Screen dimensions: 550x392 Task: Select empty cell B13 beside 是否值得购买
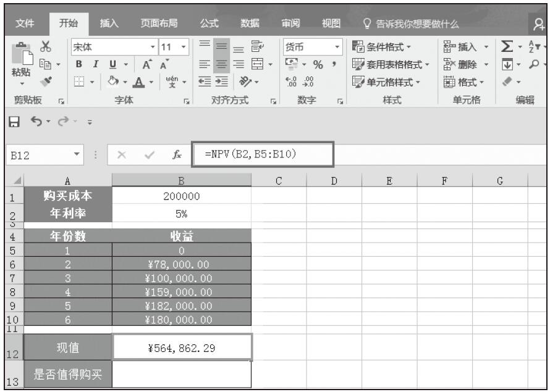[x=182, y=375]
